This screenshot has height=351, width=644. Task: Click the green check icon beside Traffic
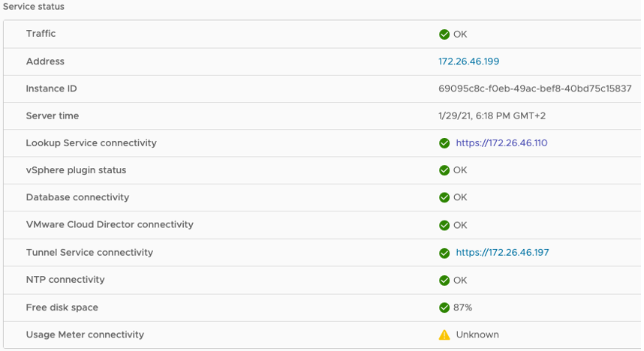(444, 34)
